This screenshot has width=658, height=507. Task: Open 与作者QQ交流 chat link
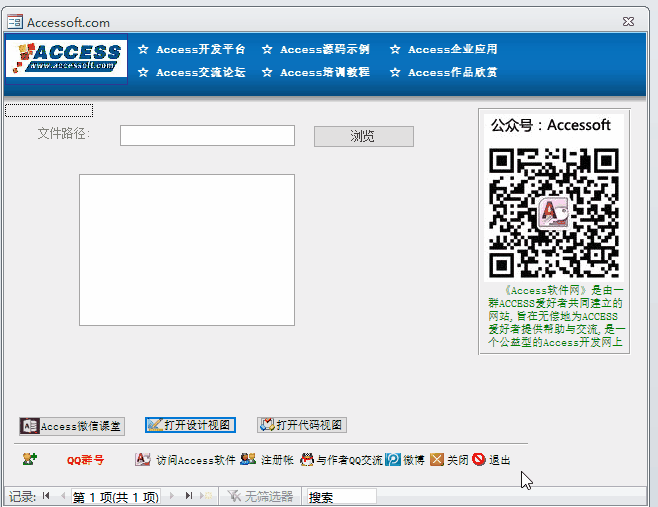[x=350, y=460]
